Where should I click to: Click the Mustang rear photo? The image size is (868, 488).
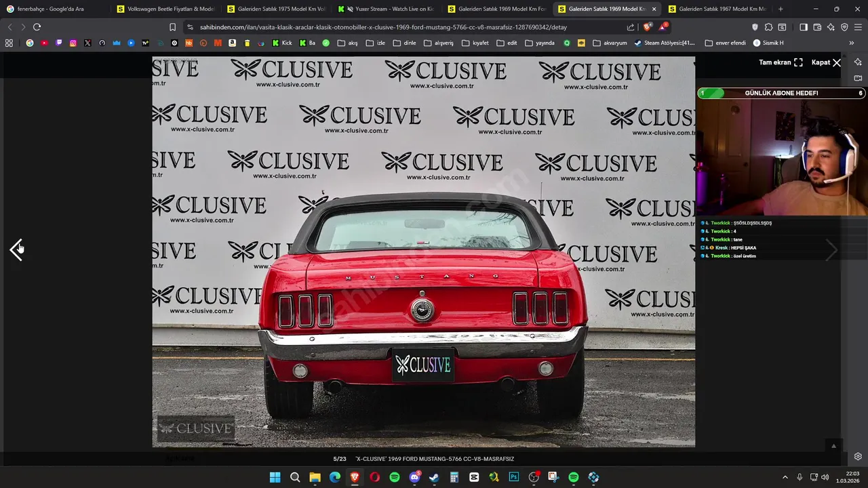(423, 251)
